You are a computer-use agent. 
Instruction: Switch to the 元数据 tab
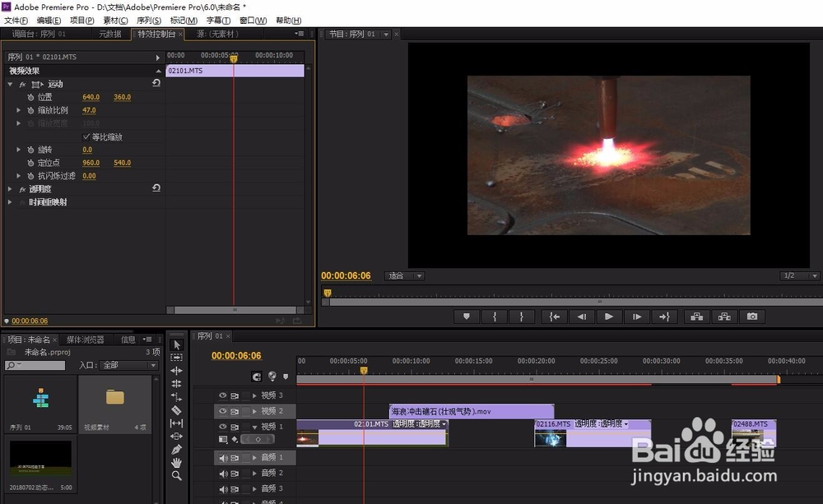point(109,34)
